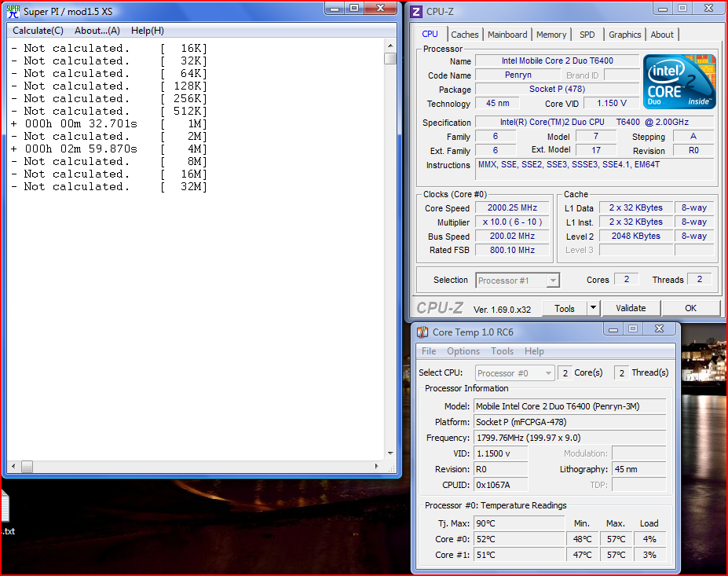
Task: Click Core #0 load value '4%'
Action: [x=649, y=539]
